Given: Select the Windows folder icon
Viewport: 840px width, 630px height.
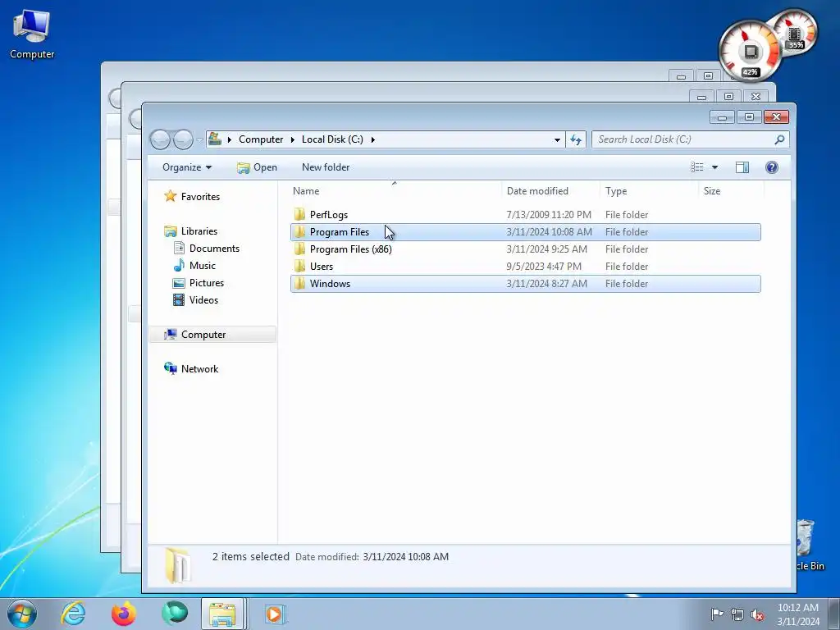Looking at the screenshot, I should pos(300,283).
